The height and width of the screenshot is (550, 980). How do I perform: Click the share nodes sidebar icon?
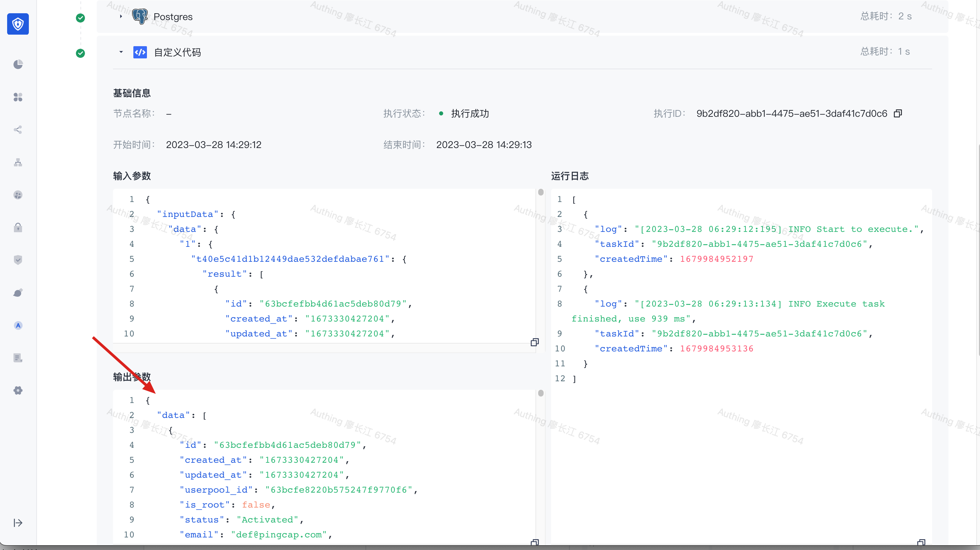coord(18,130)
